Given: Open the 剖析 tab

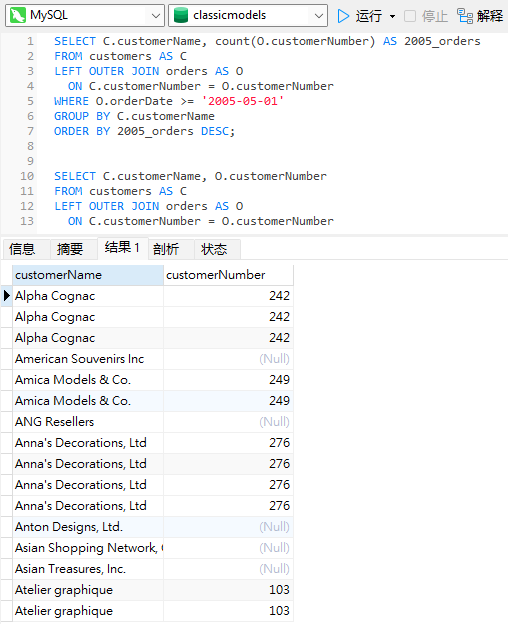Looking at the screenshot, I should click(166, 249).
